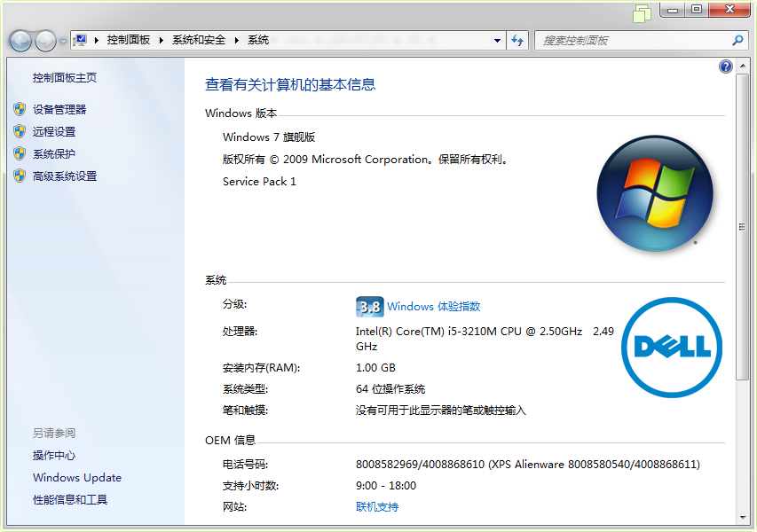Open 操作中心 link

(x=54, y=456)
